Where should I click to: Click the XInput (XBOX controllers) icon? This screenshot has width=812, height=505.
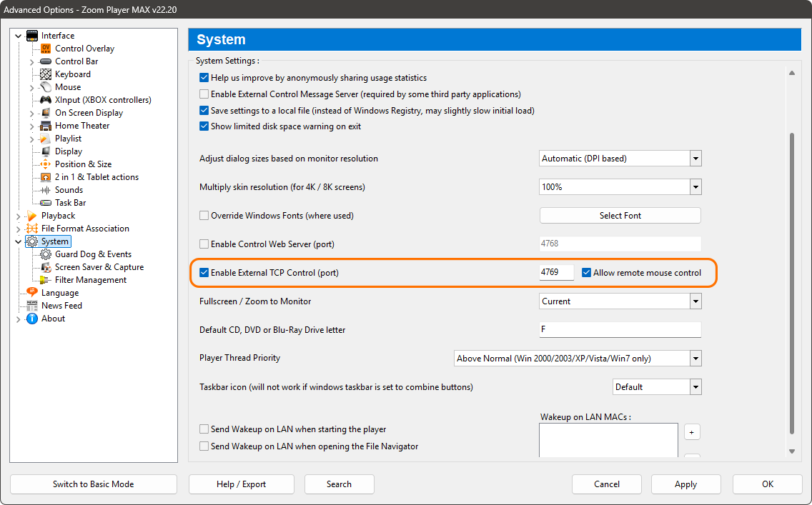tap(44, 99)
